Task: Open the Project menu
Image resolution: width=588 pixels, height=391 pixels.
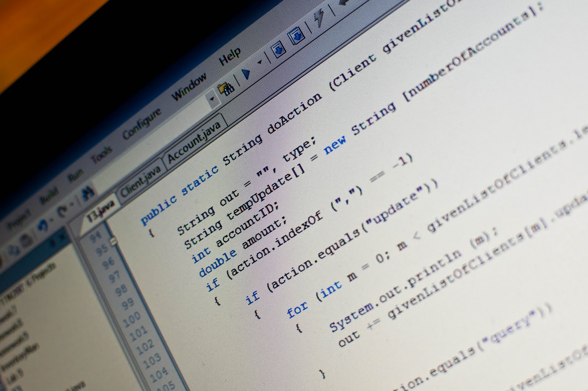Action: tap(19, 219)
